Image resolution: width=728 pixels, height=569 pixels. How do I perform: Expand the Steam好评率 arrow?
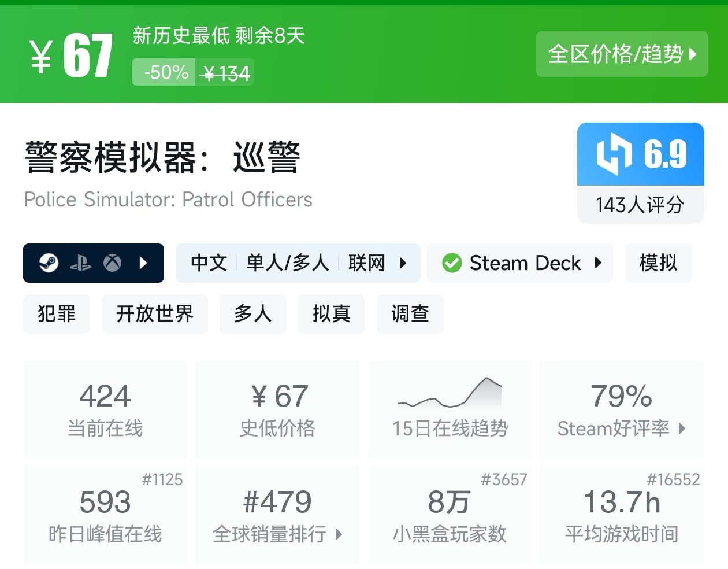click(x=682, y=428)
